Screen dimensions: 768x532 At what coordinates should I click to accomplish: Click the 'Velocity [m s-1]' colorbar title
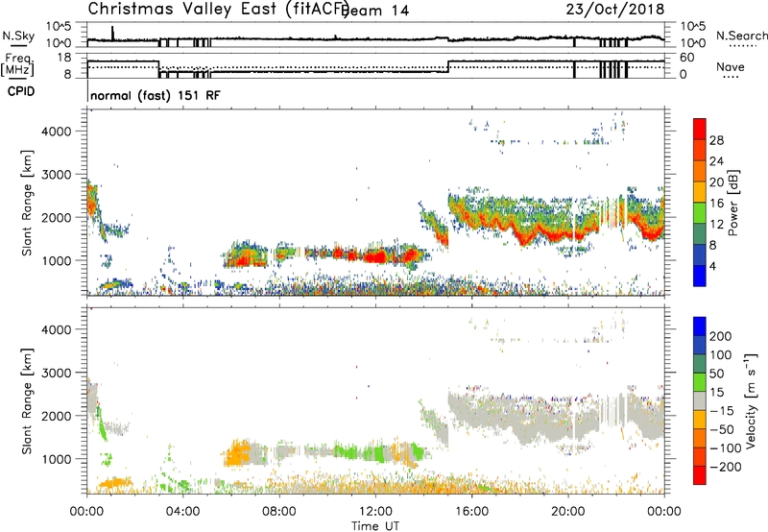coord(751,400)
